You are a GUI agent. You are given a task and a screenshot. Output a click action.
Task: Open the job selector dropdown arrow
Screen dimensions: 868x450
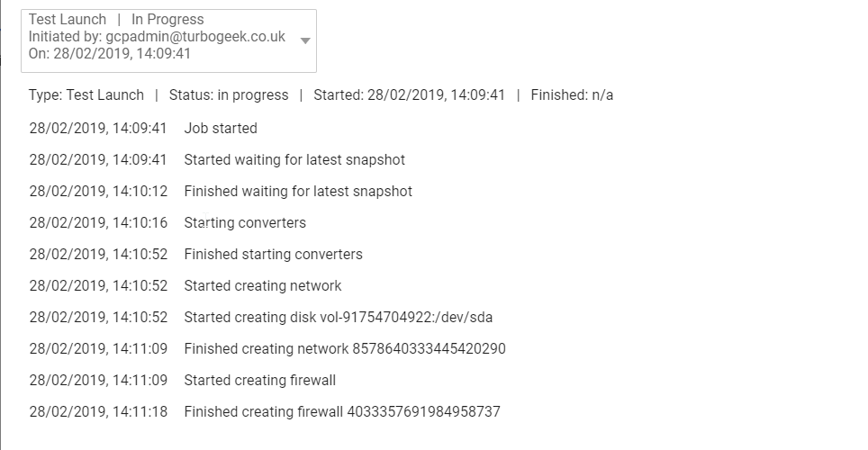pyautogui.click(x=305, y=40)
